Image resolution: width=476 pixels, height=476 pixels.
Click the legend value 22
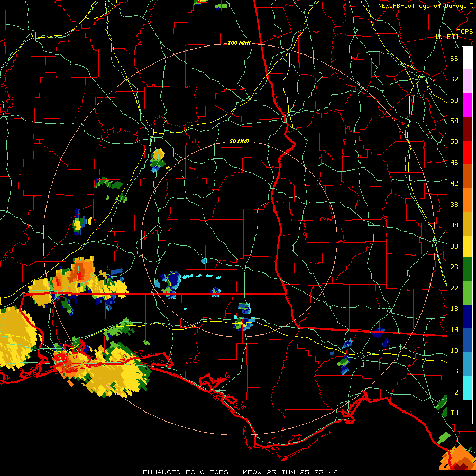coord(454,288)
